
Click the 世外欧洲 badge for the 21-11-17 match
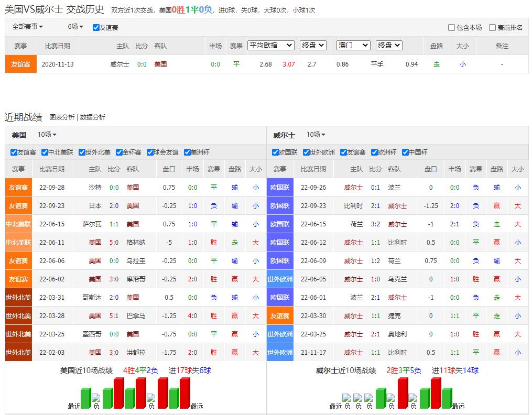click(x=280, y=352)
